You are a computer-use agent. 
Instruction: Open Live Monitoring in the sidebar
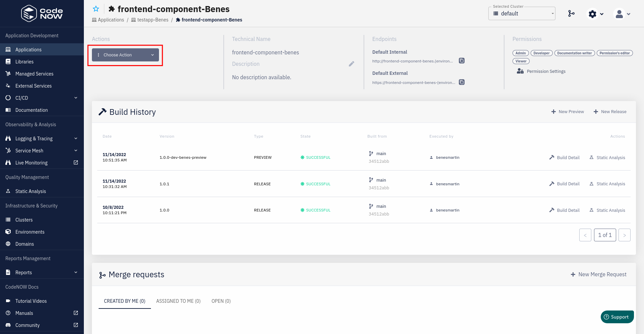pyautogui.click(x=42, y=162)
